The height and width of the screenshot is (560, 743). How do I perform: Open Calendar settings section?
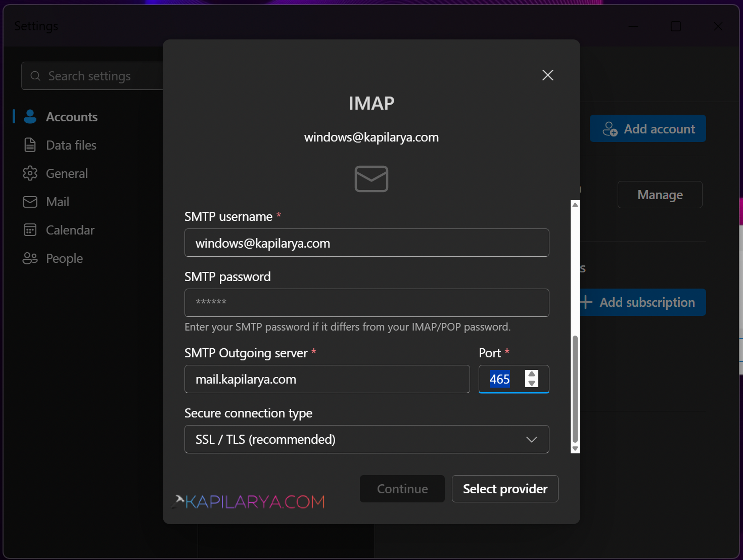pyautogui.click(x=70, y=230)
